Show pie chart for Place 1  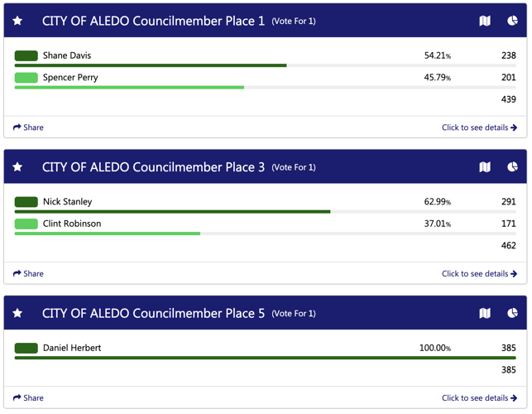pyautogui.click(x=512, y=21)
